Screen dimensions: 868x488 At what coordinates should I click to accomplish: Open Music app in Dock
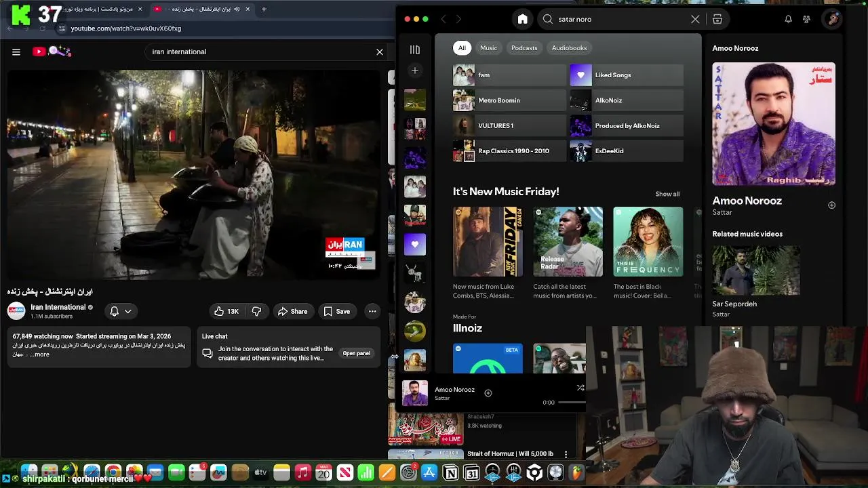(303, 472)
